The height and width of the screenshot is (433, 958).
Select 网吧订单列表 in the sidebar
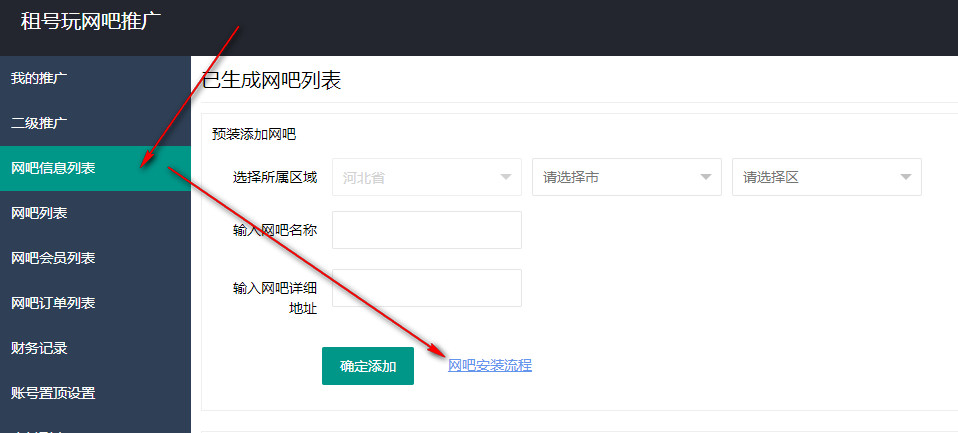tap(95, 304)
